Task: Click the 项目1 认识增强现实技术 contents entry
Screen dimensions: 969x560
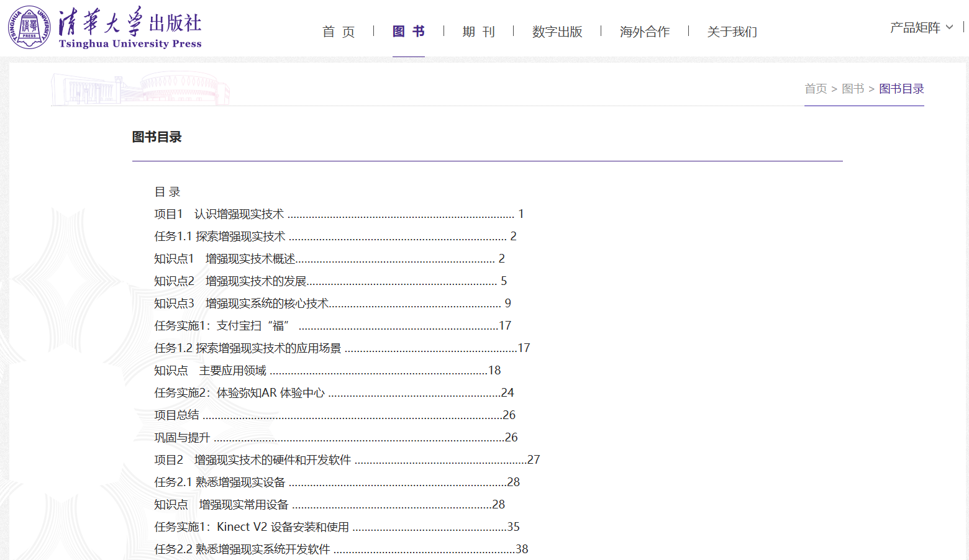Action: [x=339, y=214]
